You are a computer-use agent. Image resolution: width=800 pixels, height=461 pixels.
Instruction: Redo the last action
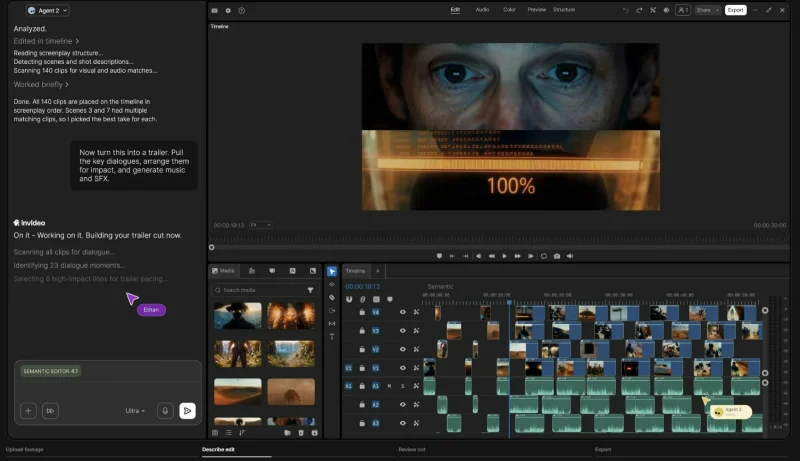pos(639,10)
